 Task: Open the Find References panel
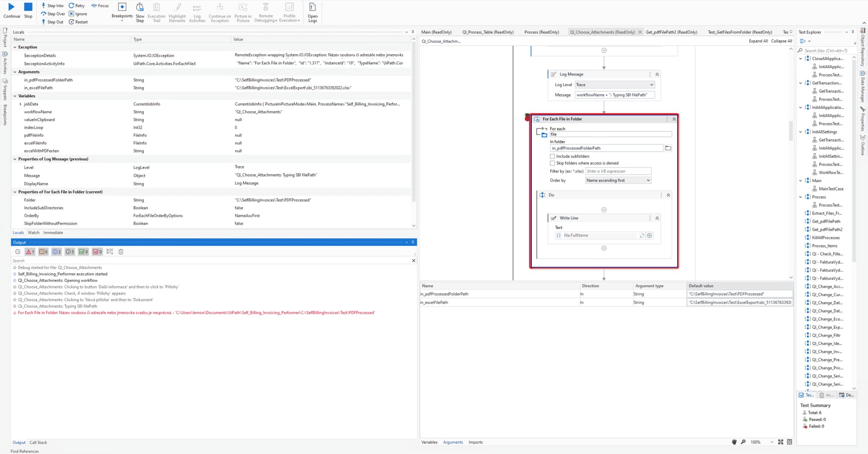tap(24, 451)
